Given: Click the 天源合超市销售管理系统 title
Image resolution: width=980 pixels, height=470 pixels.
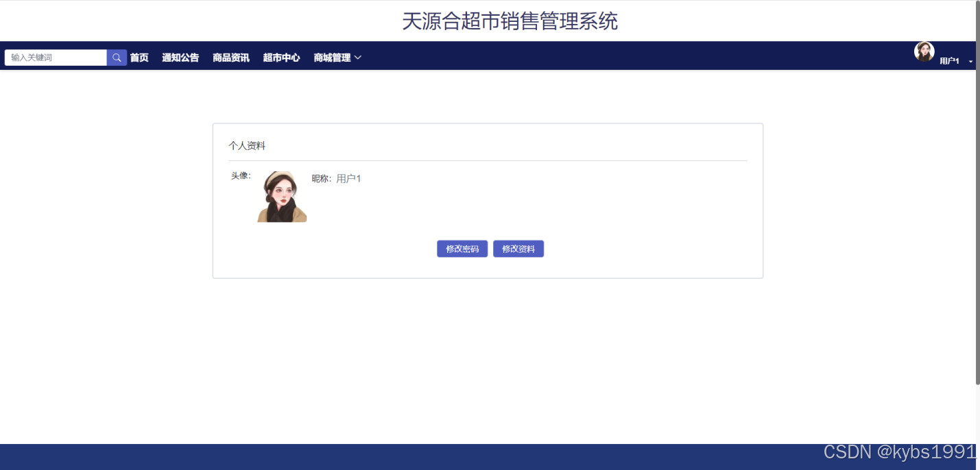Looking at the screenshot, I should click(510, 21).
